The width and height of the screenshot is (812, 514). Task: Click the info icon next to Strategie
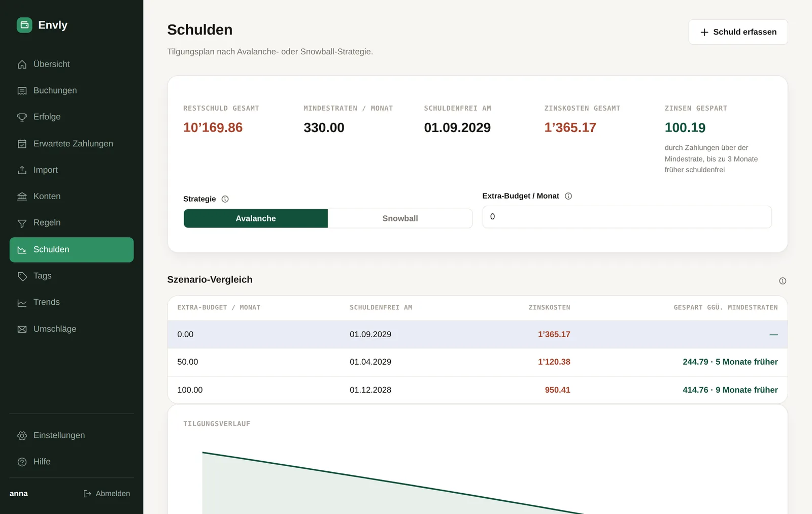pos(225,199)
